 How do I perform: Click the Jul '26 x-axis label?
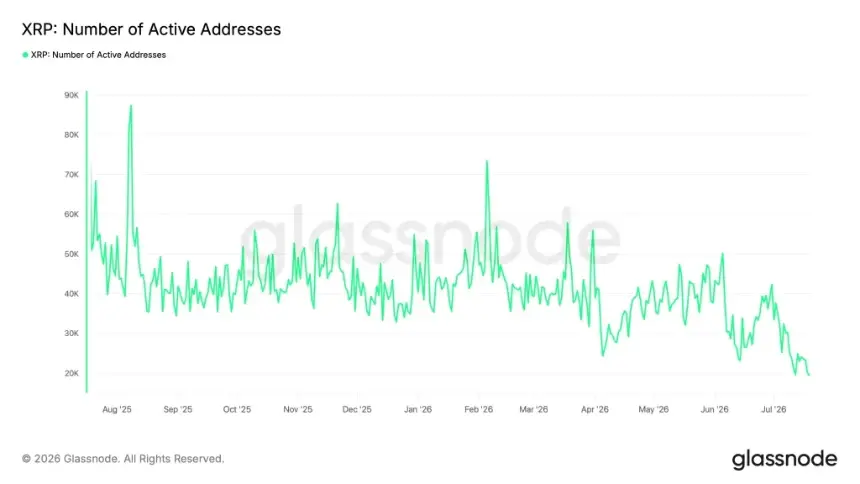(x=774, y=409)
